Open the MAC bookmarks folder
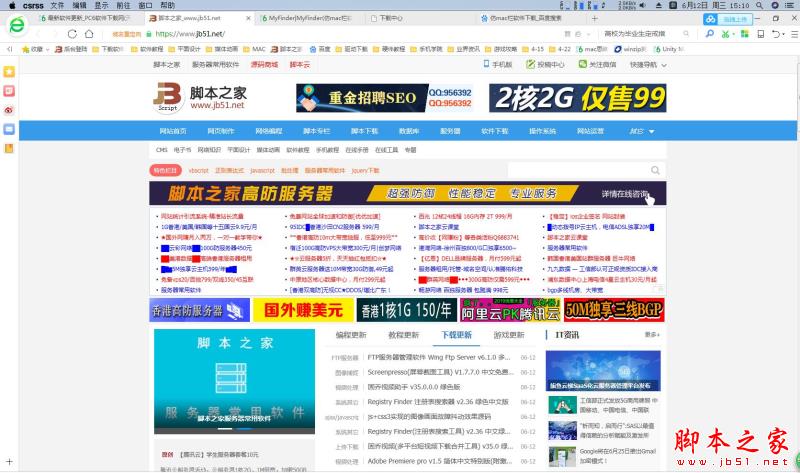The width and height of the screenshot is (800, 473). [x=254, y=49]
